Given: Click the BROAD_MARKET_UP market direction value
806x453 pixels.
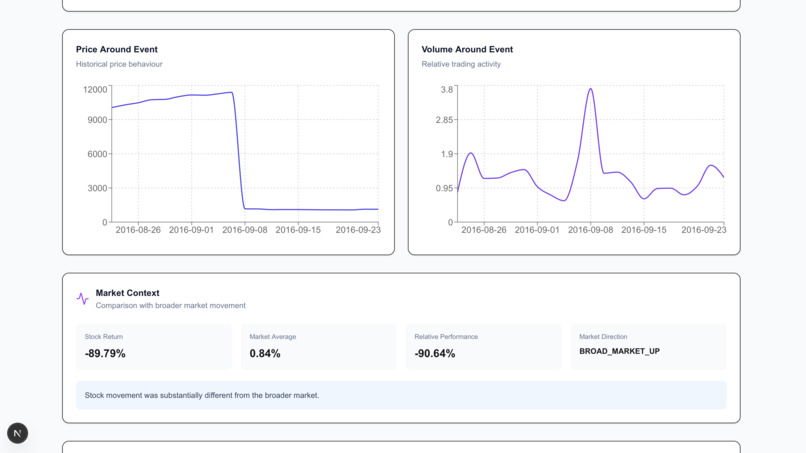Looking at the screenshot, I should coord(619,351).
